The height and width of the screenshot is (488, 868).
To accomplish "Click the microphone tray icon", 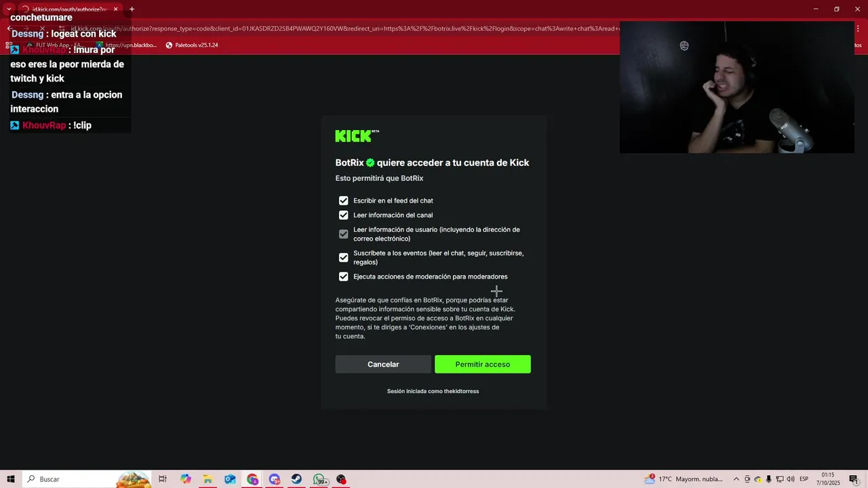I will (x=769, y=479).
